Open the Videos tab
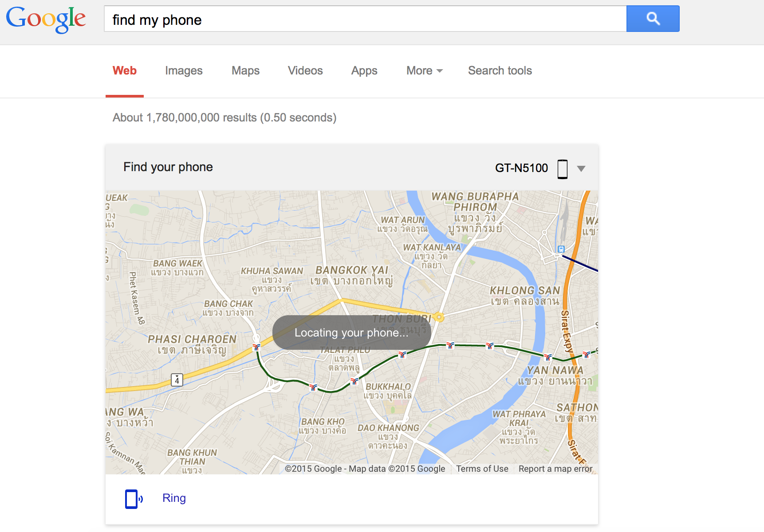 click(x=305, y=71)
